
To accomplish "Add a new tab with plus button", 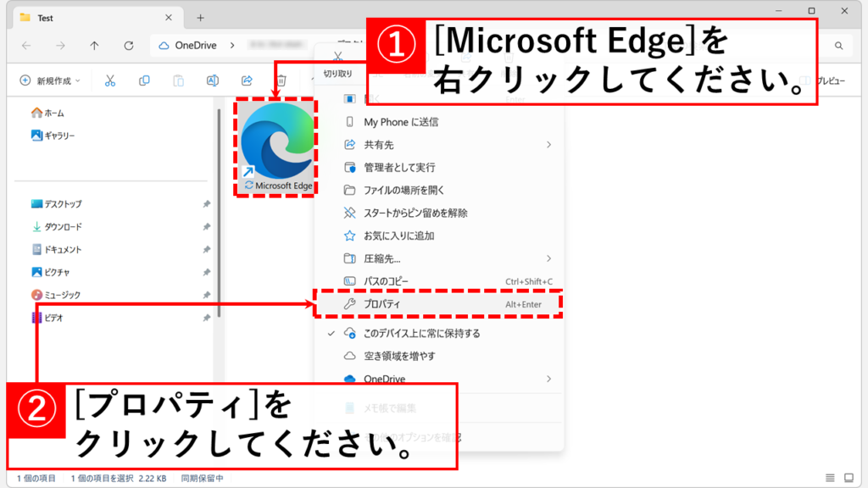I will point(200,18).
